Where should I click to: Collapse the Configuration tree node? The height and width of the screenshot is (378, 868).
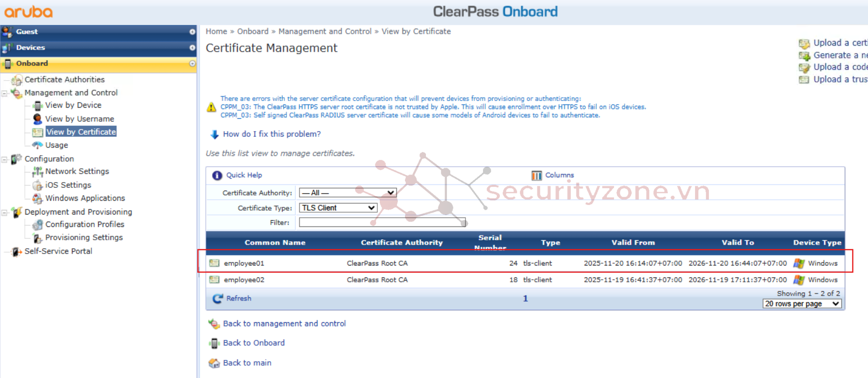(4, 159)
